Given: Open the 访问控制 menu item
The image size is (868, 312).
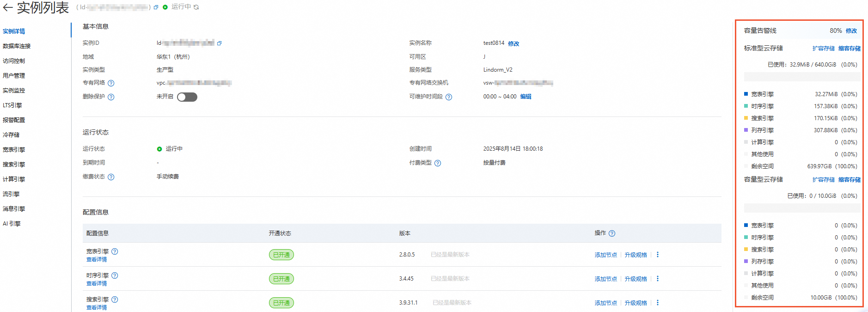Looking at the screenshot, I should 14,61.
